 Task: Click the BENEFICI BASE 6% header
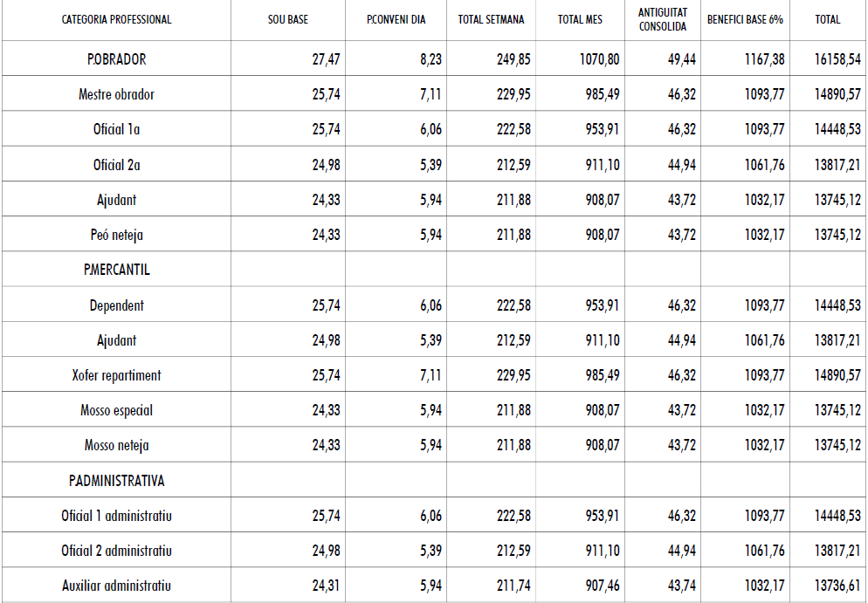tap(745, 19)
